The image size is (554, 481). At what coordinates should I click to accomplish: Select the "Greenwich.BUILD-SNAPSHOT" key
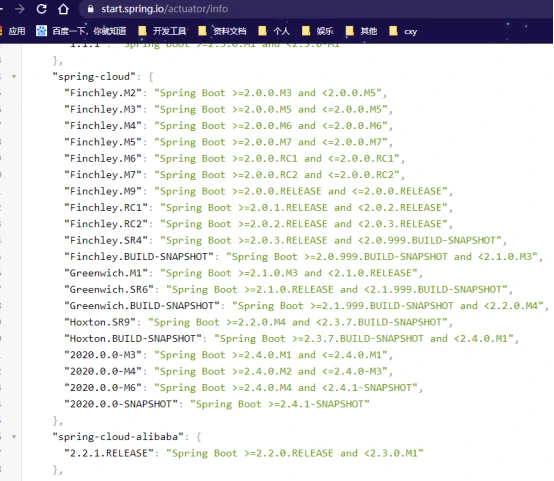(x=142, y=306)
